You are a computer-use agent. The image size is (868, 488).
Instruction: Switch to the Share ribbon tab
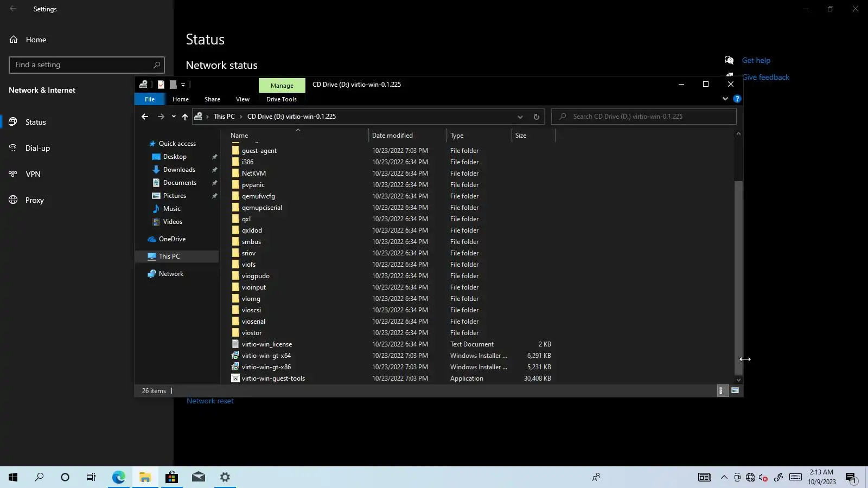212,99
